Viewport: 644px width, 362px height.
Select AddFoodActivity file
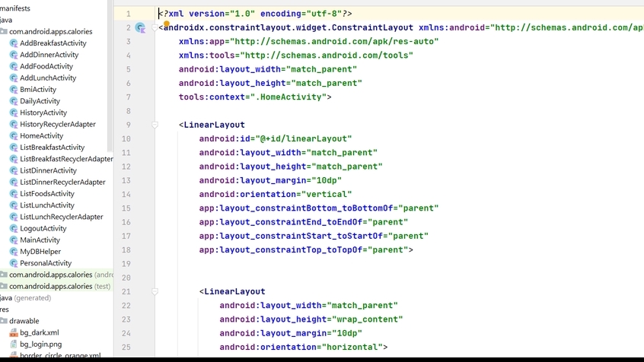(46, 66)
